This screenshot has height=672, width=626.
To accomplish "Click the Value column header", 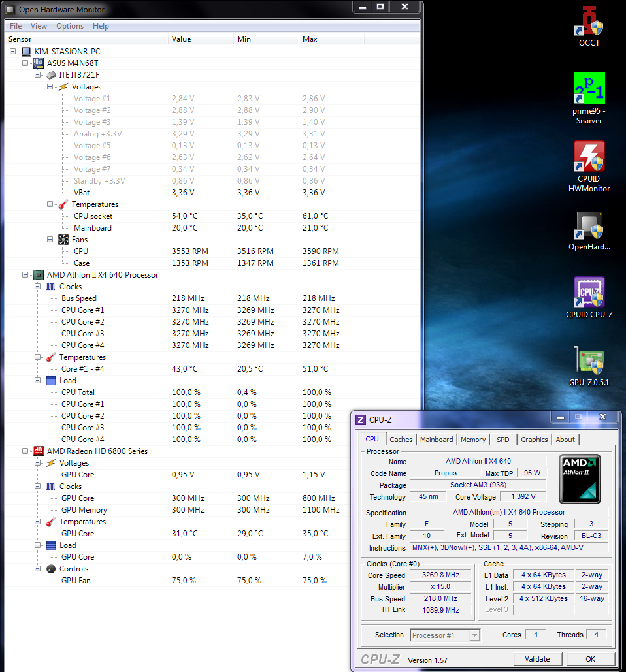I will coord(201,39).
